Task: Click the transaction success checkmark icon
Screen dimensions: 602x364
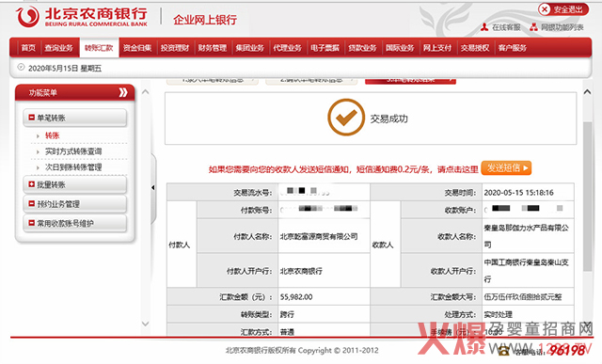Action: 346,118
